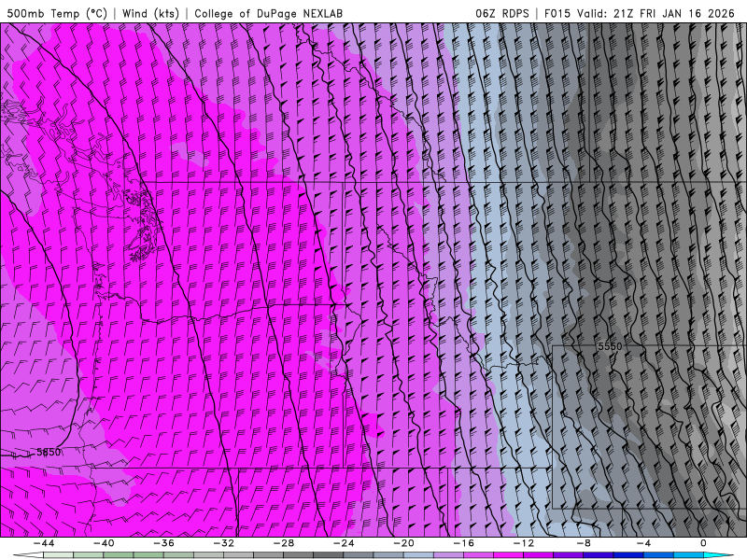Viewport: 747px width, 560px height.
Task: Click the -8 colorbar tick label
Action: tap(584, 543)
